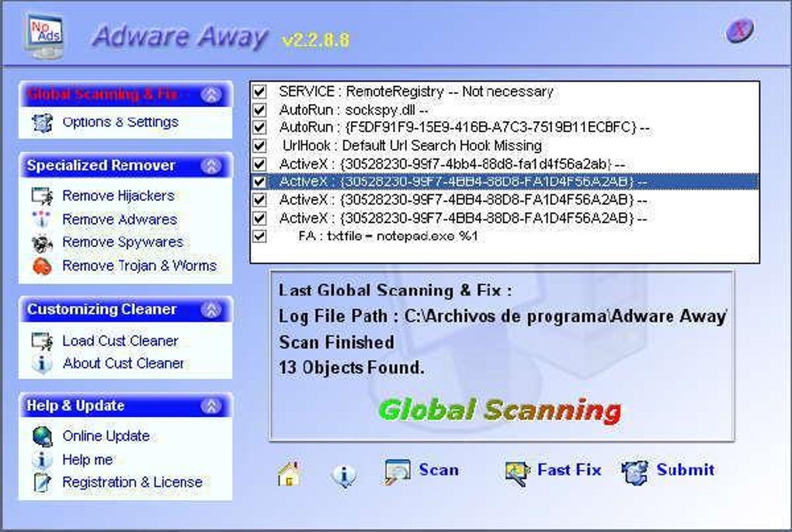
Task: Toggle checkbox for AutoRun {F5DF91F9...} entry
Action: pyautogui.click(x=259, y=127)
